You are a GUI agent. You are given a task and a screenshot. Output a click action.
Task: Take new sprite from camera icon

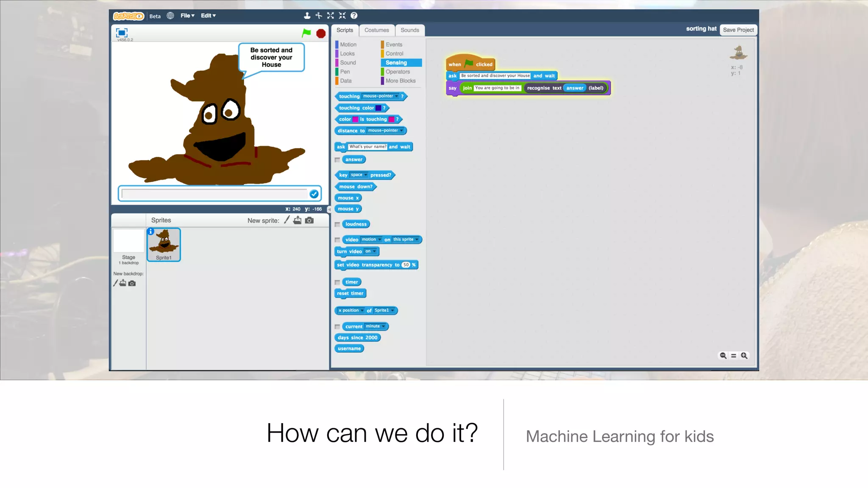point(309,220)
